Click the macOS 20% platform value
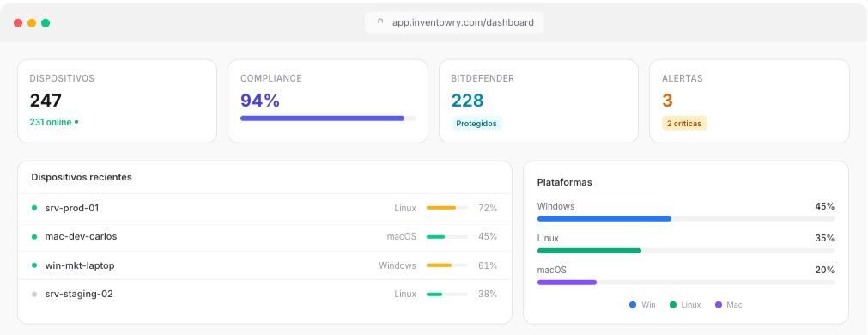Screen dimensions: 868x335 [x=824, y=270]
